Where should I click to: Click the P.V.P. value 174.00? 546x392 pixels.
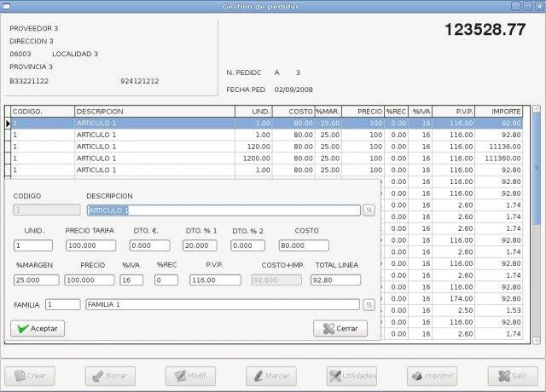461,299
